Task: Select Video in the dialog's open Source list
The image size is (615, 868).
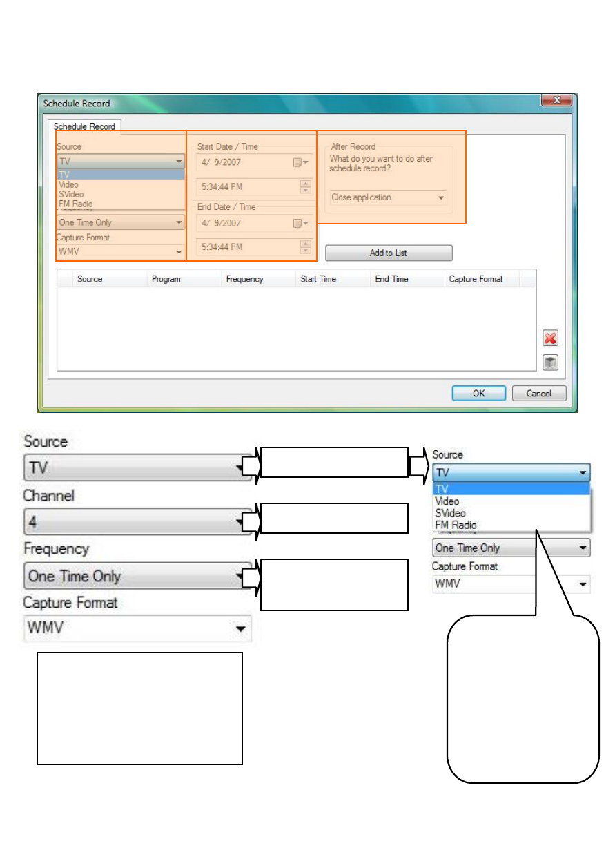Action: pyautogui.click(x=121, y=184)
